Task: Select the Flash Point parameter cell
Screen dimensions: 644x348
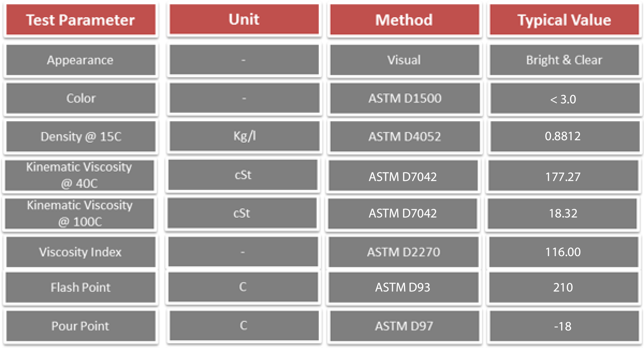Action: pos(80,288)
